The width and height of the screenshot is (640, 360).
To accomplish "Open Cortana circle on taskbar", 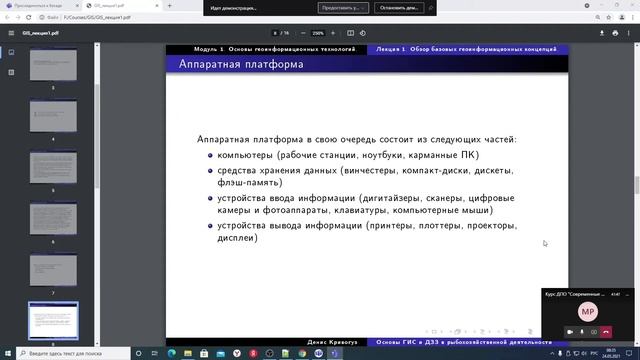I will click(138, 353).
